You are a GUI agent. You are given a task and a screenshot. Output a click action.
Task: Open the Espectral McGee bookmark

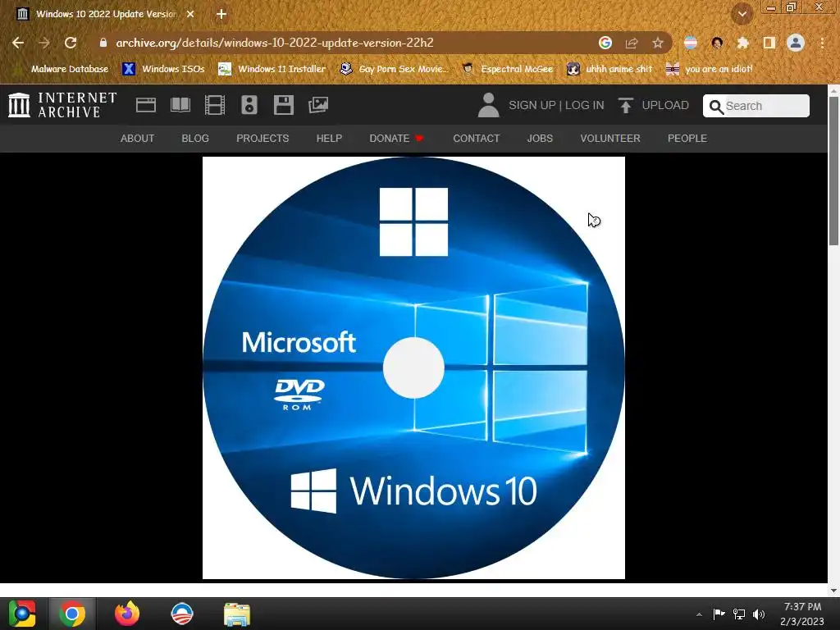tap(507, 69)
